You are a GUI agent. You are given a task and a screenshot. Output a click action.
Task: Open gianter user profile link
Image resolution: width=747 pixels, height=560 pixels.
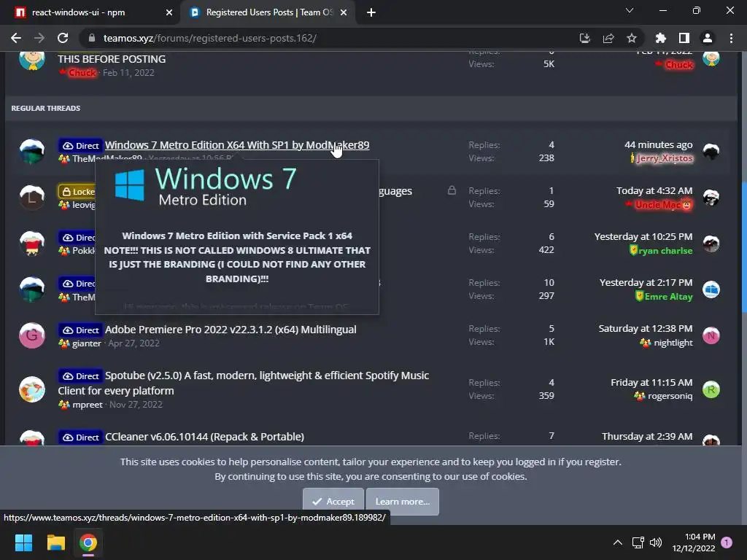(86, 343)
